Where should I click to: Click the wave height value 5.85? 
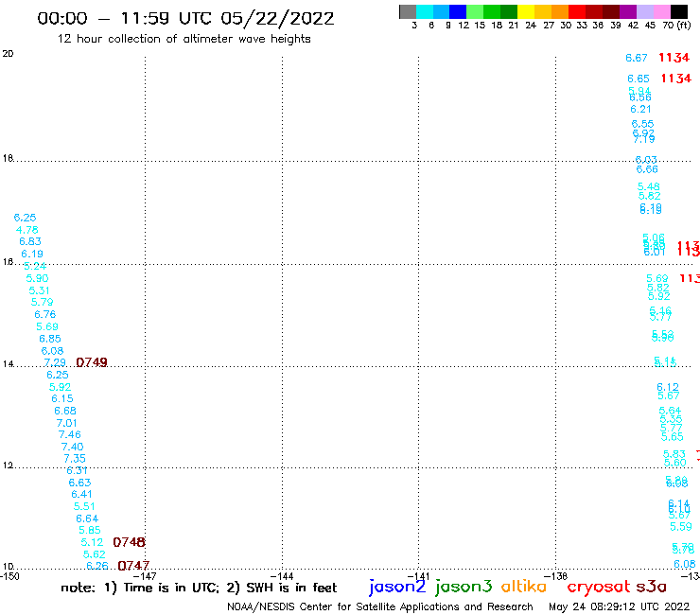pos(90,530)
